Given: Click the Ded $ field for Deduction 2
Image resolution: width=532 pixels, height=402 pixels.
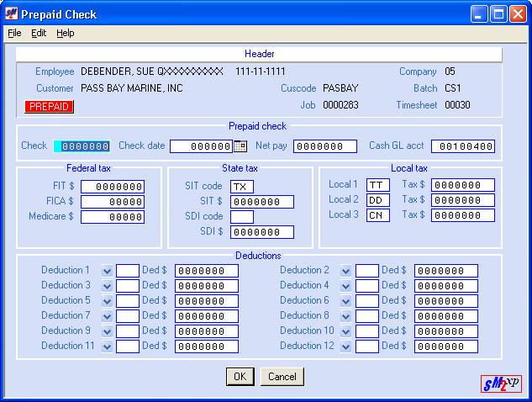Looking at the screenshot, I should 446,271.
